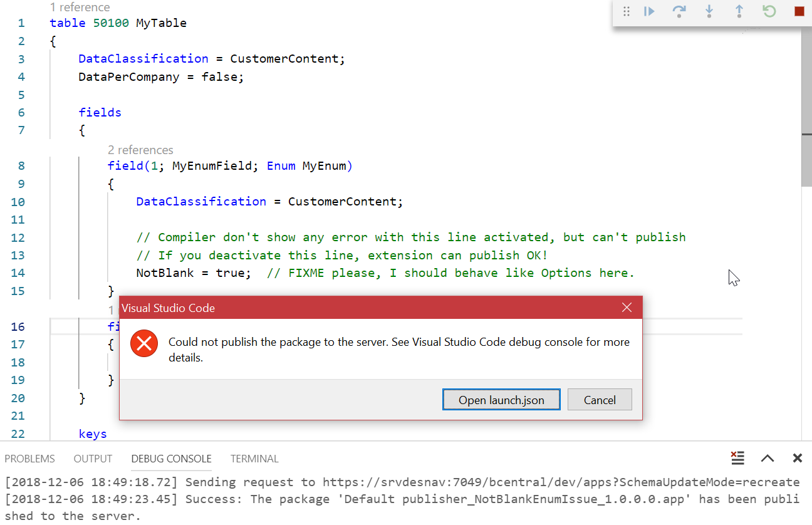Clear the Debug Console output
Screen dimensions: 812x525
tap(737, 458)
